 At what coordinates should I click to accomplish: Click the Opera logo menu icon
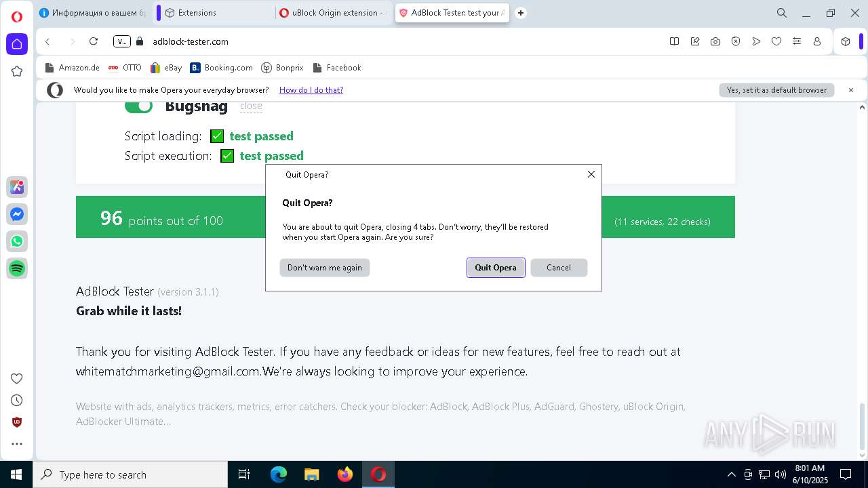point(17,17)
